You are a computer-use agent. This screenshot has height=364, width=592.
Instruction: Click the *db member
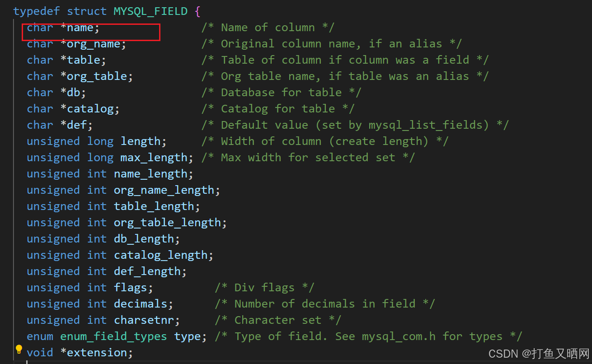tap(73, 93)
